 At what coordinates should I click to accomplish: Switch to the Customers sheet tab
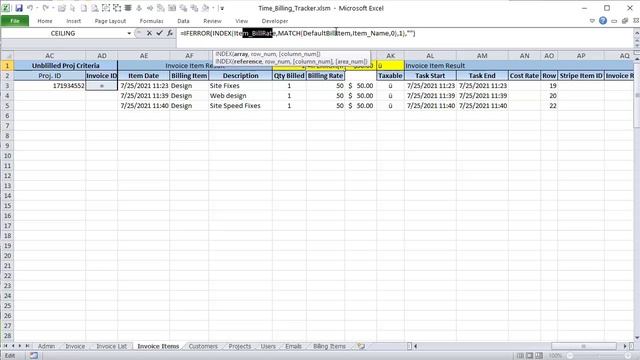pos(203,346)
